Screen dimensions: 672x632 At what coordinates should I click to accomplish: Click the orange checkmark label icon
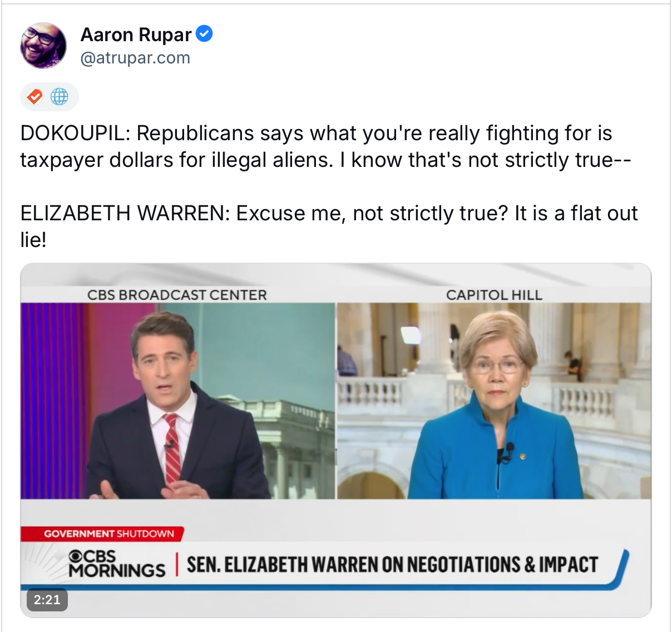[35, 97]
